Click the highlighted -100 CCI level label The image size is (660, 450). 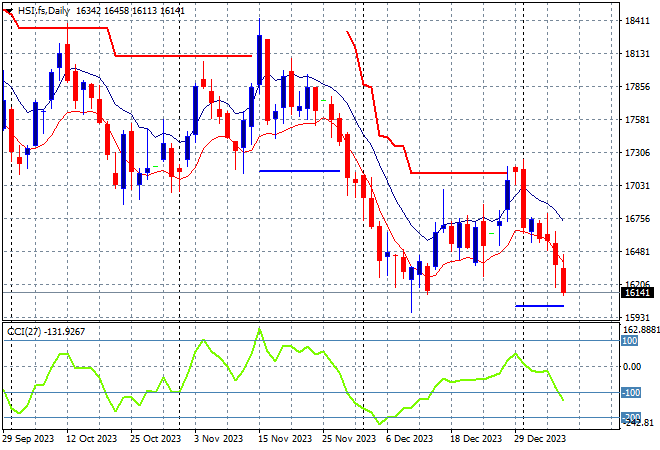pyautogui.click(x=631, y=393)
